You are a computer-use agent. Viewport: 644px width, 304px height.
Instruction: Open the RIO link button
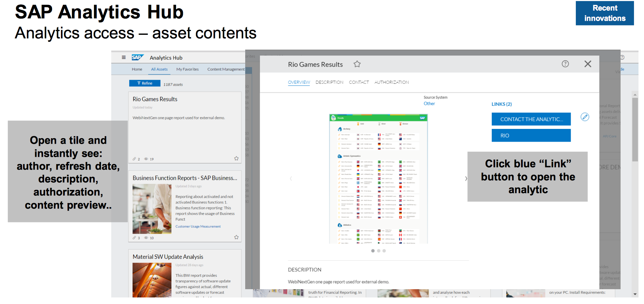click(531, 135)
